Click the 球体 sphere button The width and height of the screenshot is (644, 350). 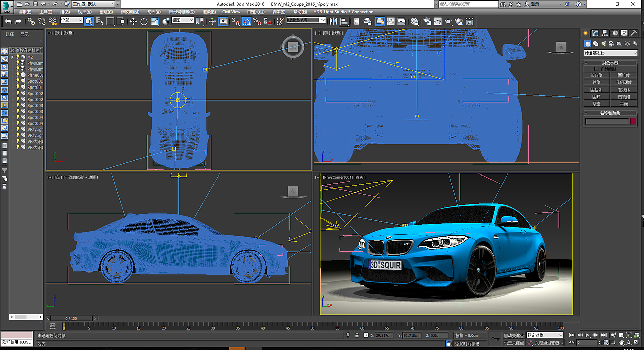[596, 82]
